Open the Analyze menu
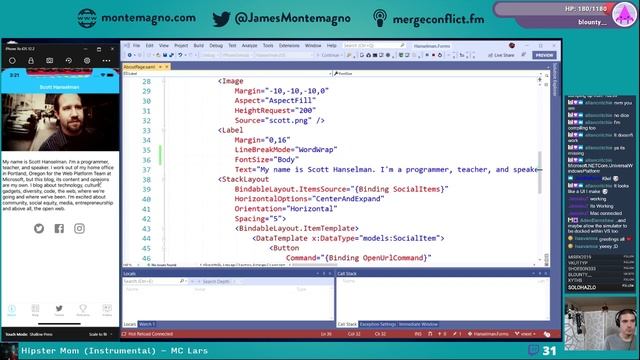The height and width of the screenshot is (360, 640). click(249, 46)
